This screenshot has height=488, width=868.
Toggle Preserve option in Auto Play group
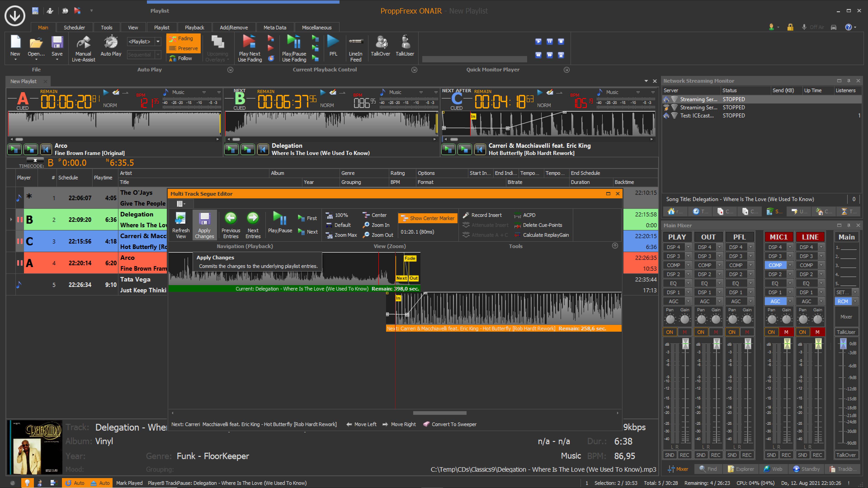pyautogui.click(x=183, y=49)
